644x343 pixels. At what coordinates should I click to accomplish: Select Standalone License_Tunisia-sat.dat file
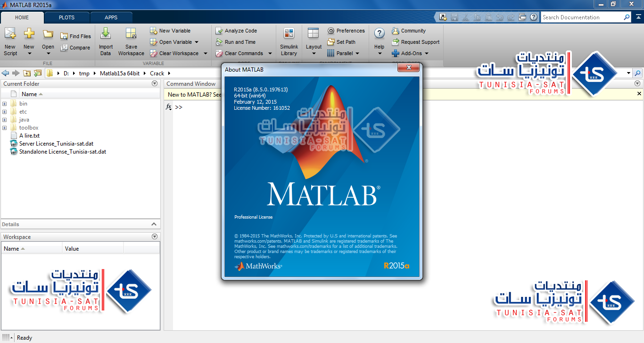point(63,152)
